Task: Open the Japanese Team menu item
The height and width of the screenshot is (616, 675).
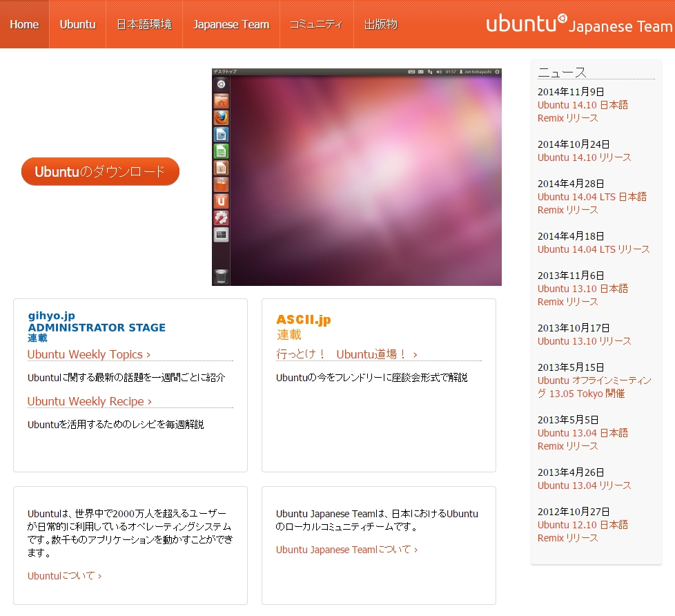Action: tap(231, 24)
